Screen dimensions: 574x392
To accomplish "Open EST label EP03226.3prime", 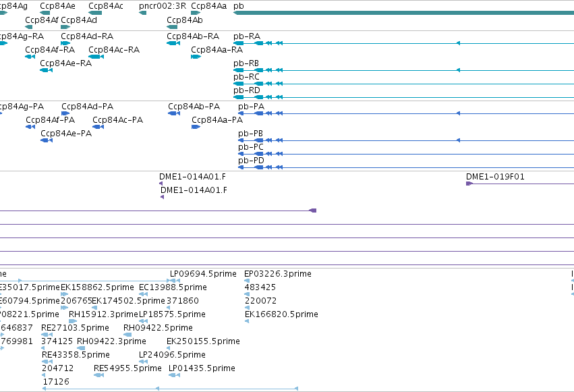I will [x=277, y=274].
